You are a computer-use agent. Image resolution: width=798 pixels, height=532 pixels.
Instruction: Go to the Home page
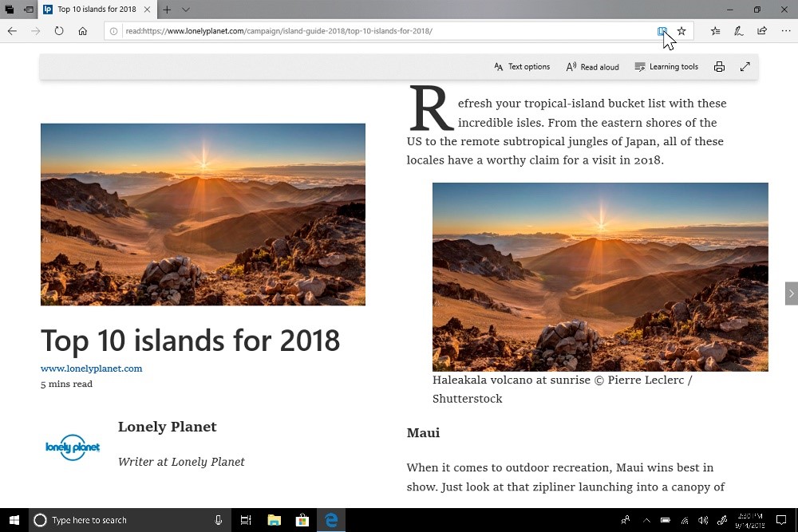[x=82, y=31]
